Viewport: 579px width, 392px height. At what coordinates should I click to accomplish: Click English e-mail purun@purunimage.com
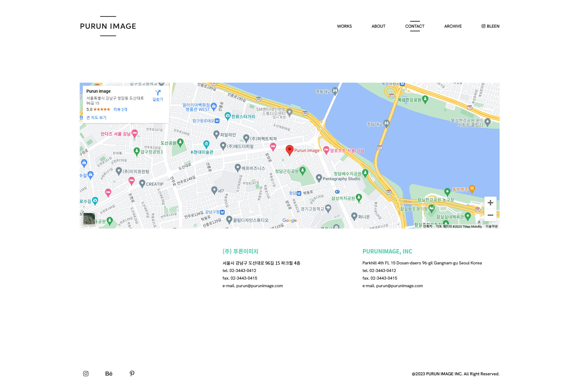(399, 286)
